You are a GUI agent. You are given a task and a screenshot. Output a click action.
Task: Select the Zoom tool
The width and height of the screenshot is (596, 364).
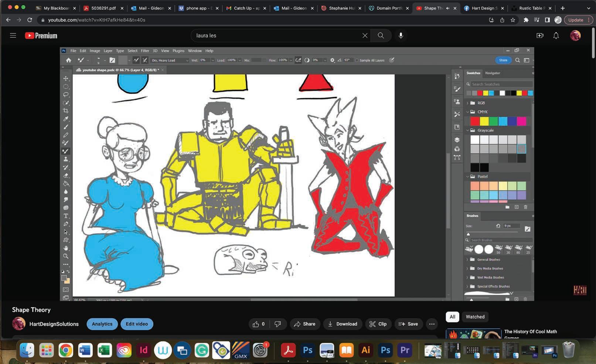66,256
